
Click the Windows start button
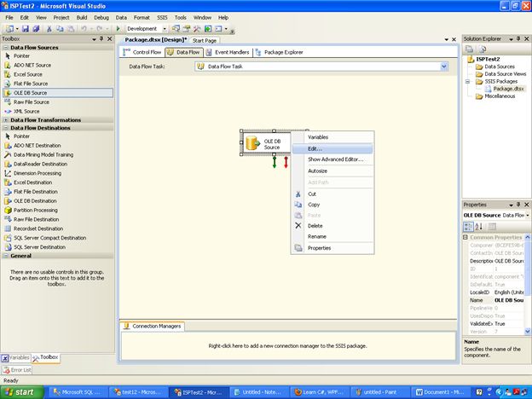click(22, 392)
